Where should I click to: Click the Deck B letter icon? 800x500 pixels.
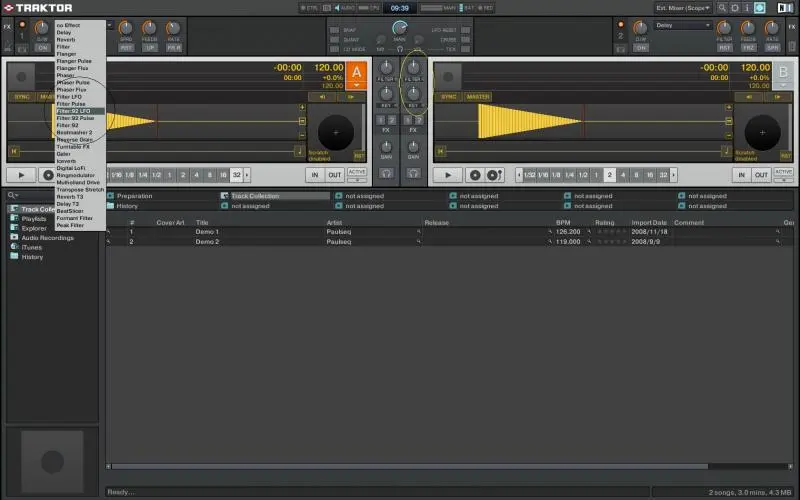click(783, 72)
